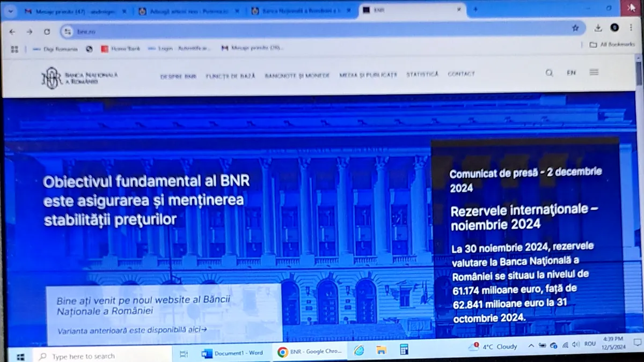Viewport: 644px width, 362px height.
Task: Click the BNR logo in site header
Action: click(79, 78)
